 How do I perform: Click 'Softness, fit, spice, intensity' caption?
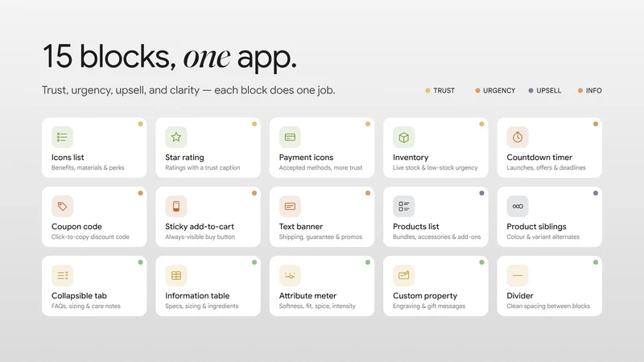pos(317,306)
